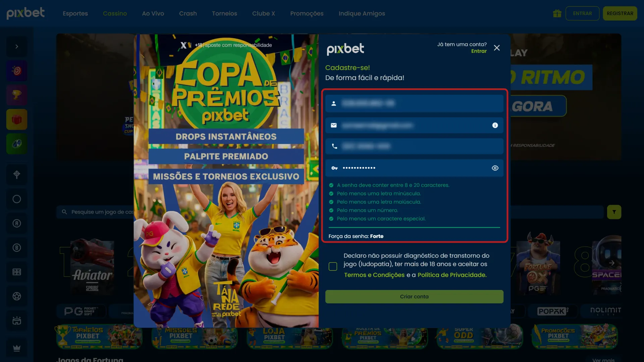Click the password input field
The width and height of the screenshot is (644, 362).
414,168
